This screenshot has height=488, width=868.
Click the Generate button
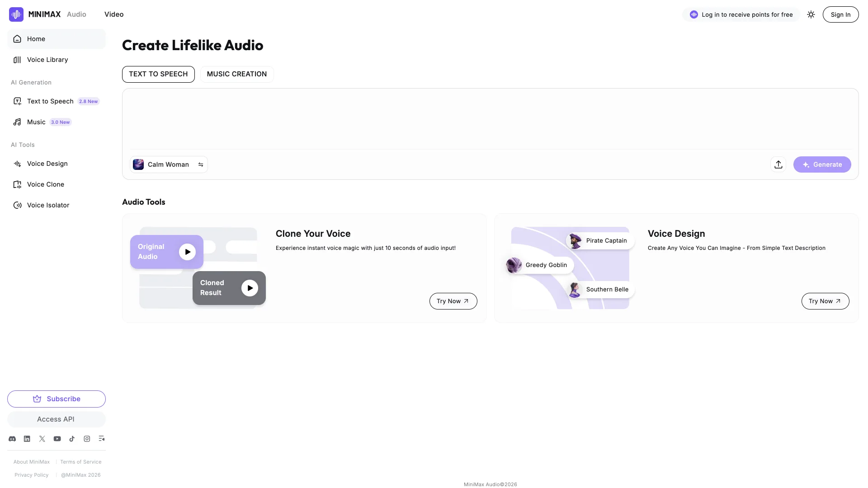[822, 164]
